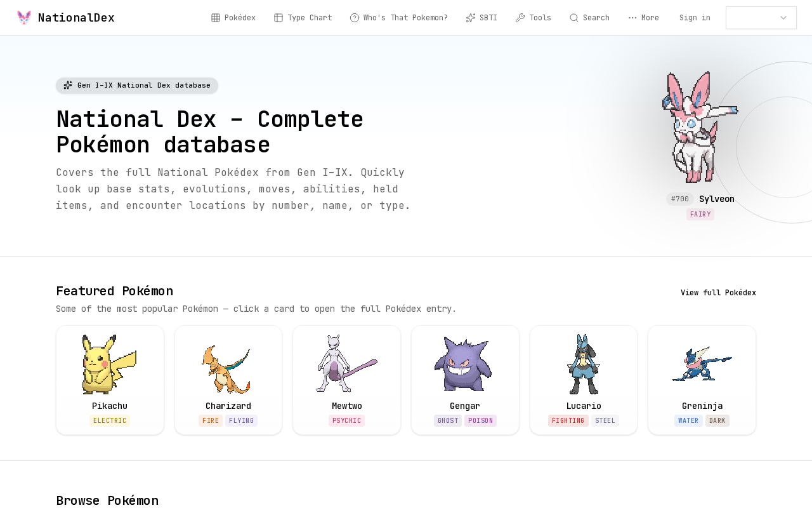Screen dimensions: 812x508
Task: Click the POISON type tag on Gengar
Action: coord(480,420)
